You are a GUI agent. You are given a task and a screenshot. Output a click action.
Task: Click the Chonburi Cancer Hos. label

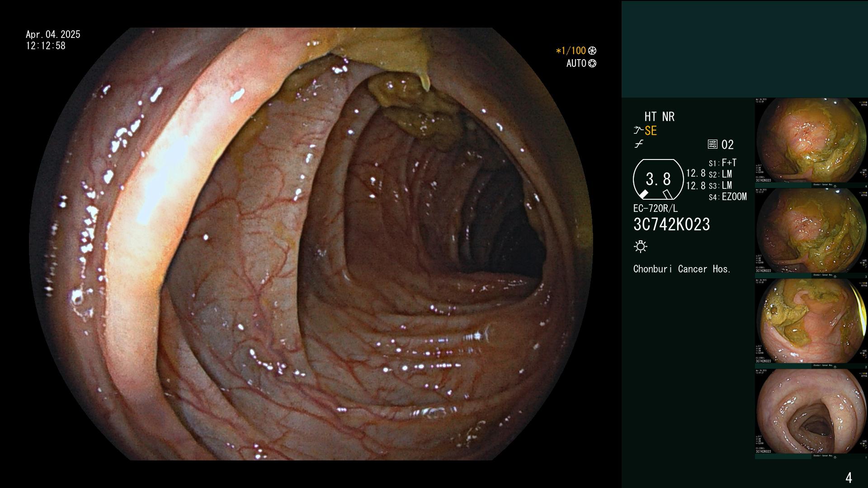coord(682,269)
